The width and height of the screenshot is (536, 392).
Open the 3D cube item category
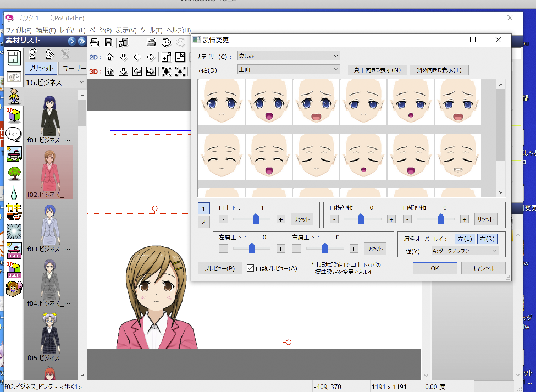tap(14, 115)
